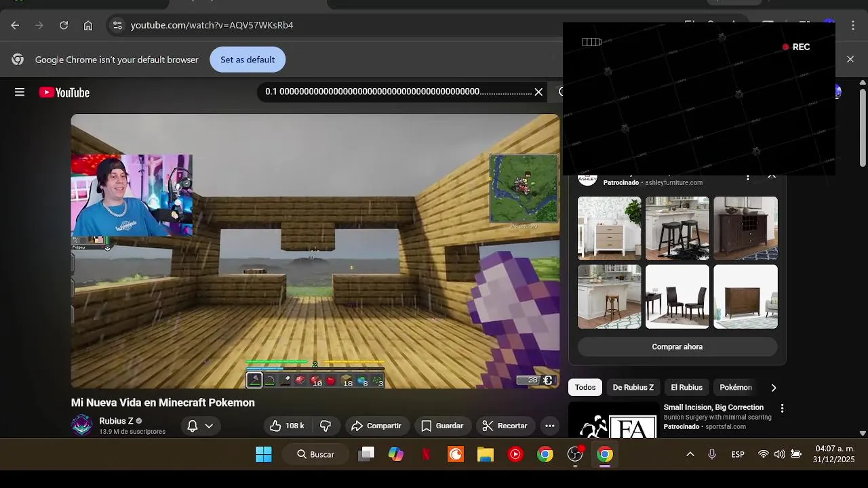868x488 pixels.
Task: Open Small Incision, Big Correction ad title
Action: 713,407
